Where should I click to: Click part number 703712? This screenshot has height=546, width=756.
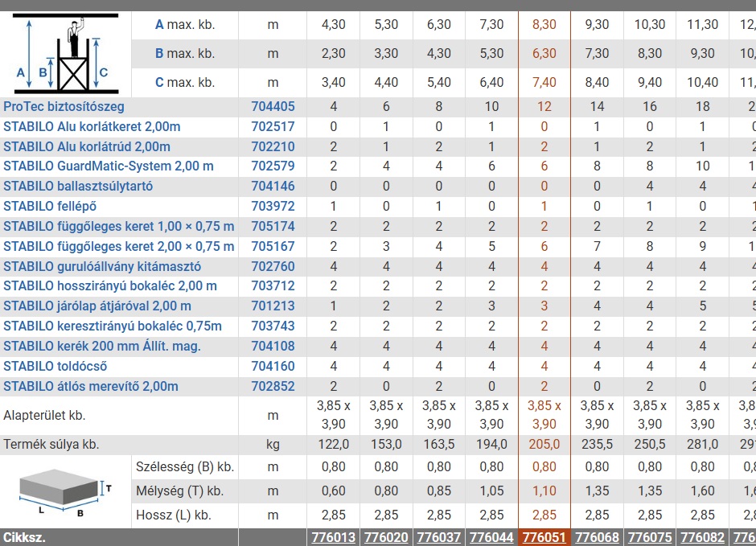point(273,285)
